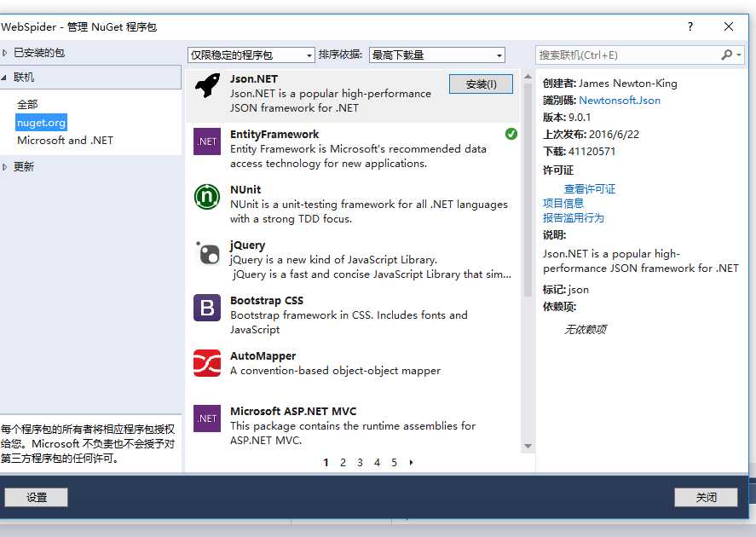Go to results page 2
Viewport: 756px width, 537px height.
click(343, 463)
